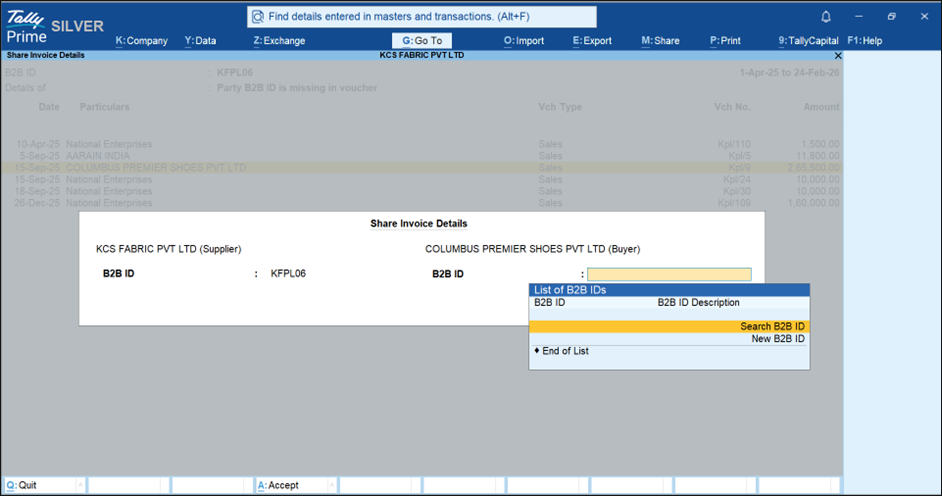This screenshot has height=496, width=942.
Task: Select the 10-Apr-25 National Enterprises row
Action: click(x=422, y=144)
